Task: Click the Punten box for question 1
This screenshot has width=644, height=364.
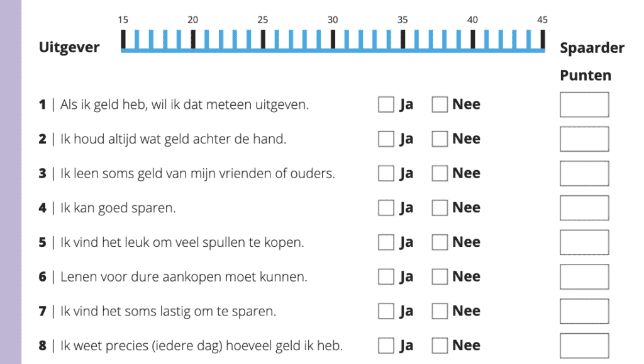Action: tap(584, 105)
